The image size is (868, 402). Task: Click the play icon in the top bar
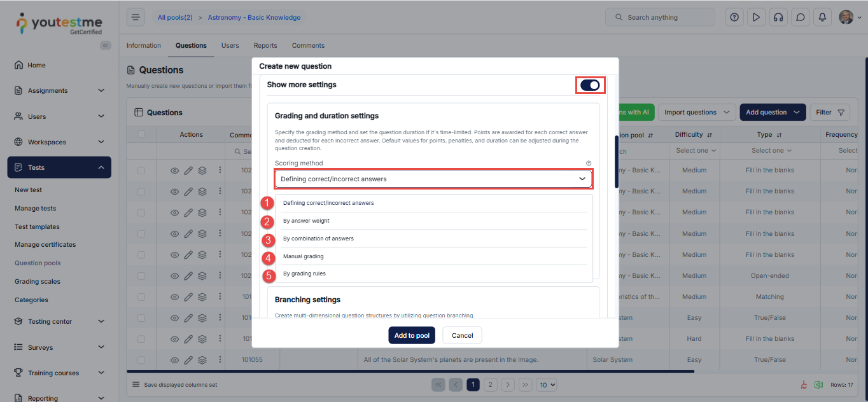(x=756, y=17)
